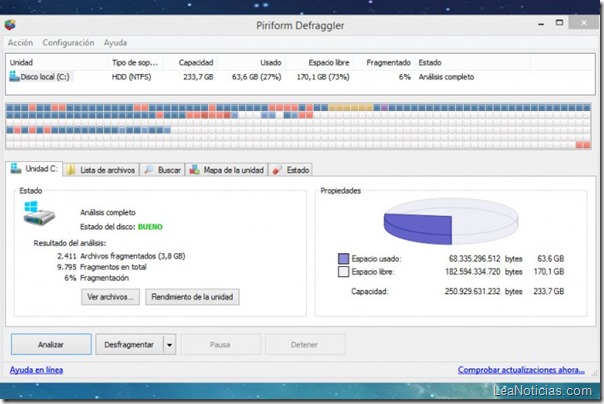Click the large hard drive icon in Estado panel

pos(39,213)
